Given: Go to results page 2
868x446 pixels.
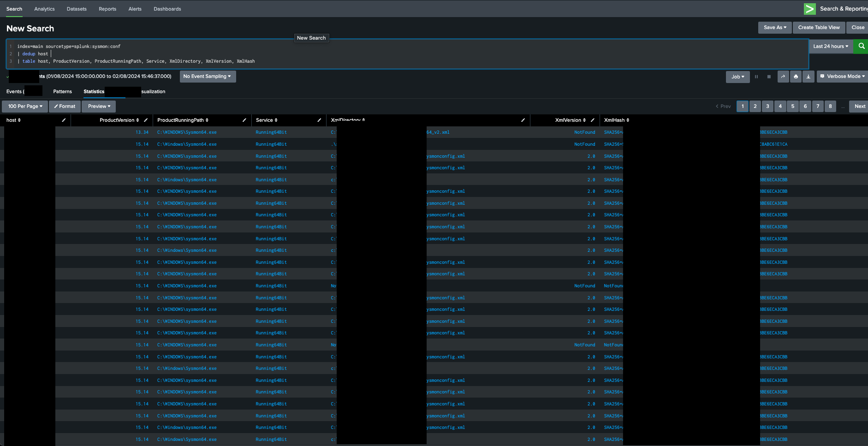Looking at the screenshot, I should (755, 106).
